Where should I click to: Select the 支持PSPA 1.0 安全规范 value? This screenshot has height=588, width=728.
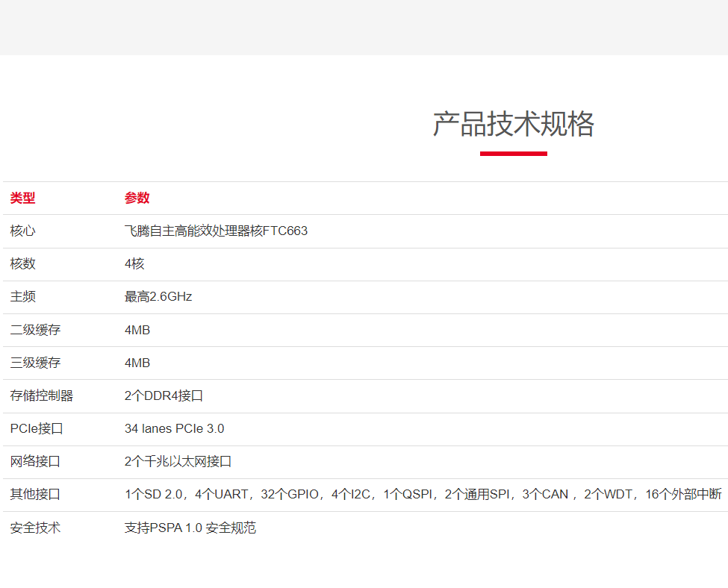190,528
